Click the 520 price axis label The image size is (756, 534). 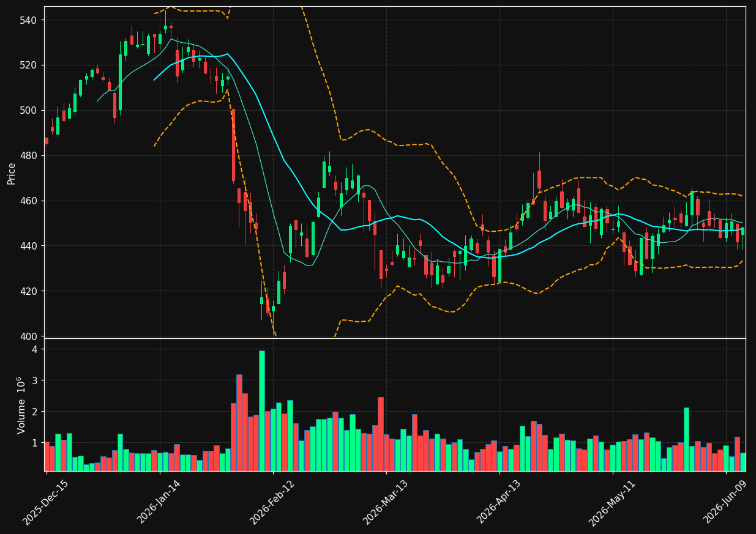tap(29, 65)
